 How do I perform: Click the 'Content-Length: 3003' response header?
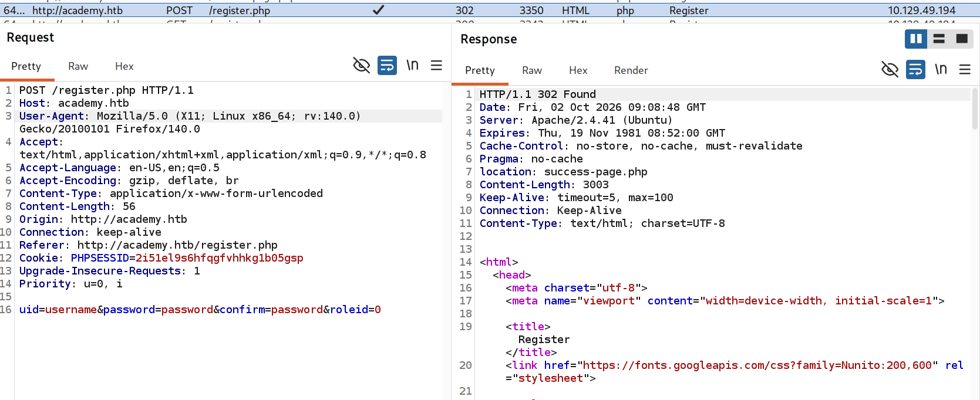pyautogui.click(x=544, y=185)
